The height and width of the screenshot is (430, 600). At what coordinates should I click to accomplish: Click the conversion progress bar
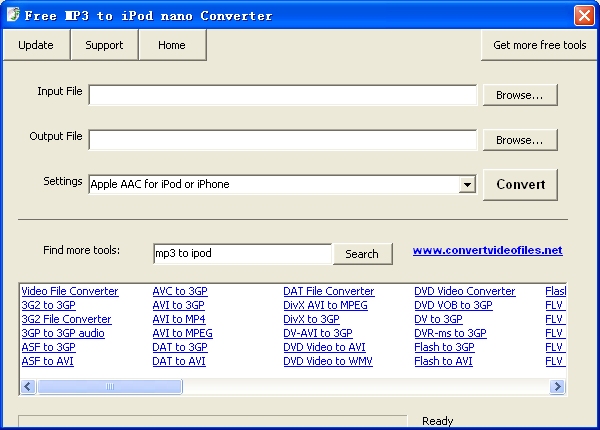tap(212, 421)
